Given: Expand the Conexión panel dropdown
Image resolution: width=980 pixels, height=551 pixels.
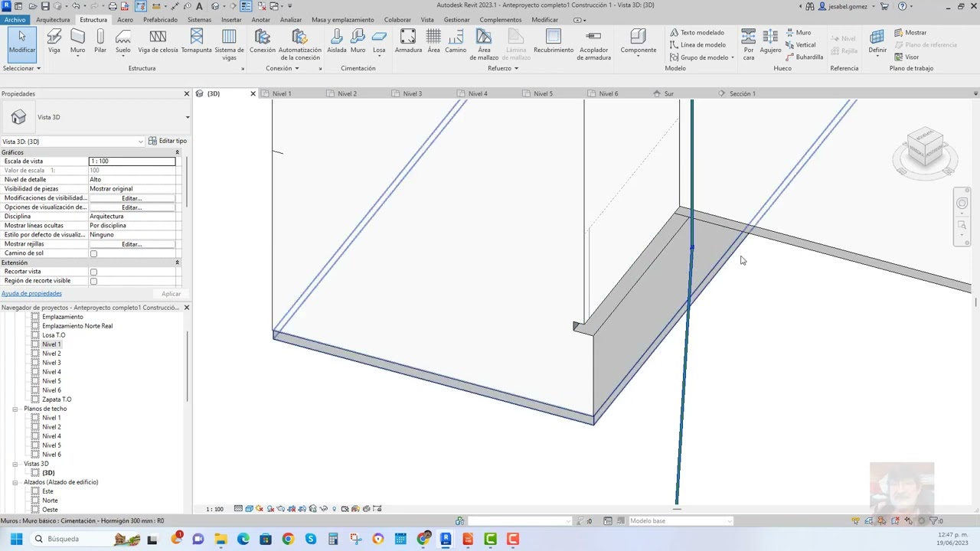Looking at the screenshot, I should click(283, 68).
